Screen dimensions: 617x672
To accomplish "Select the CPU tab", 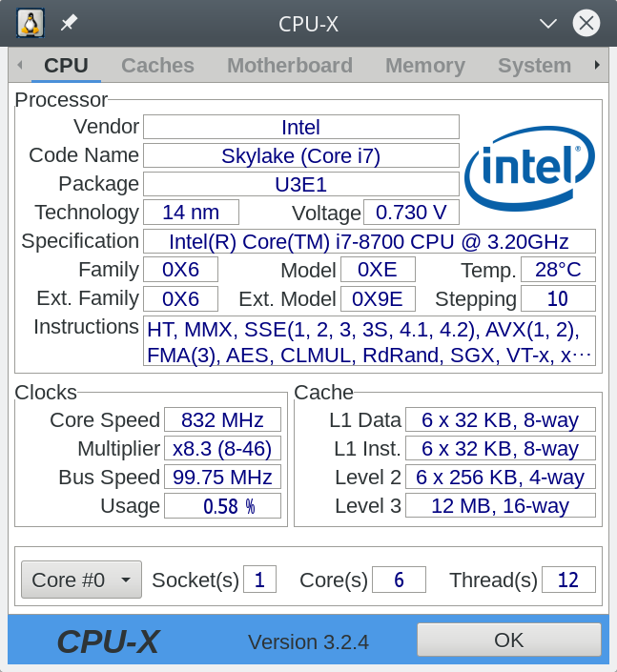I will (x=66, y=66).
